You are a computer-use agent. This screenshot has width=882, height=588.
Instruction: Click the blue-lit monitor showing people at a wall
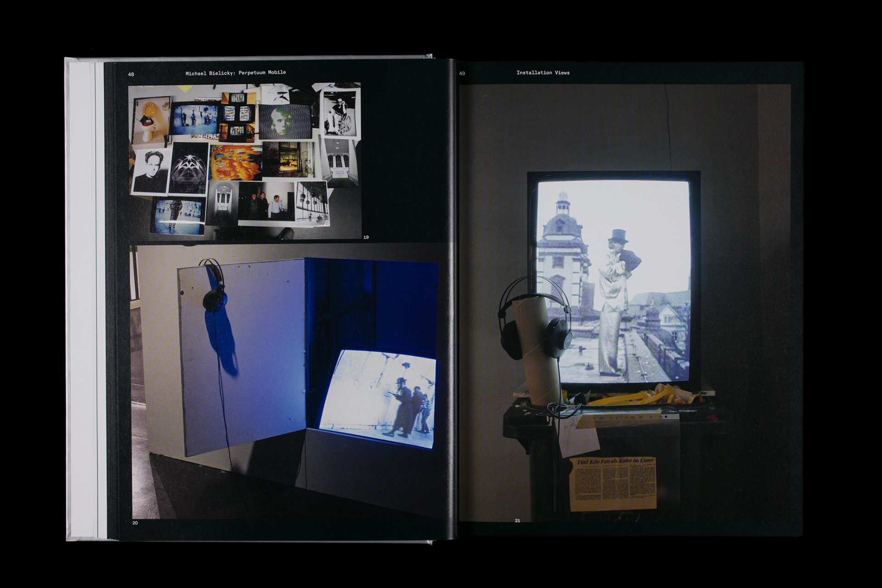click(x=378, y=398)
